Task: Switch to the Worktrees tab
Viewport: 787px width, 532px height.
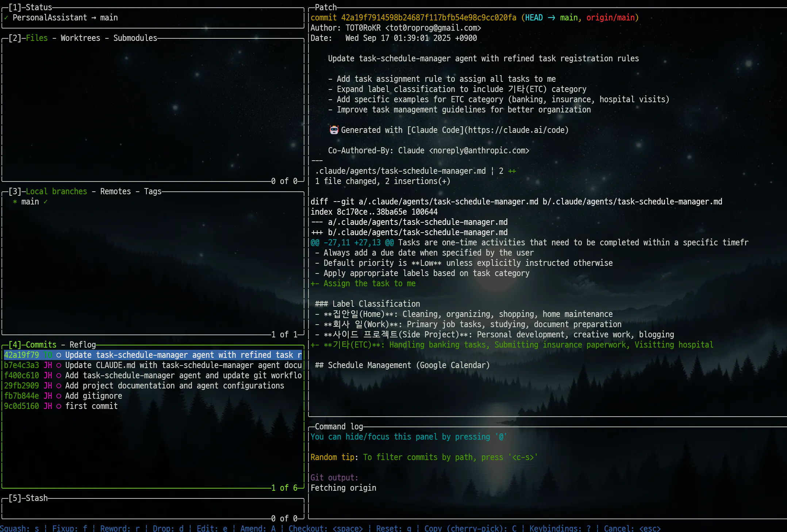Action: pos(80,38)
